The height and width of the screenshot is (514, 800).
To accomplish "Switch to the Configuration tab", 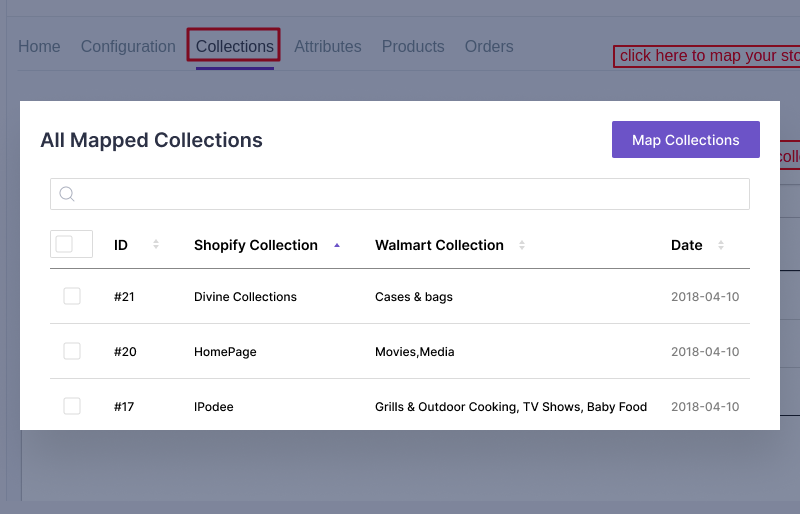I will tap(128, 47).
